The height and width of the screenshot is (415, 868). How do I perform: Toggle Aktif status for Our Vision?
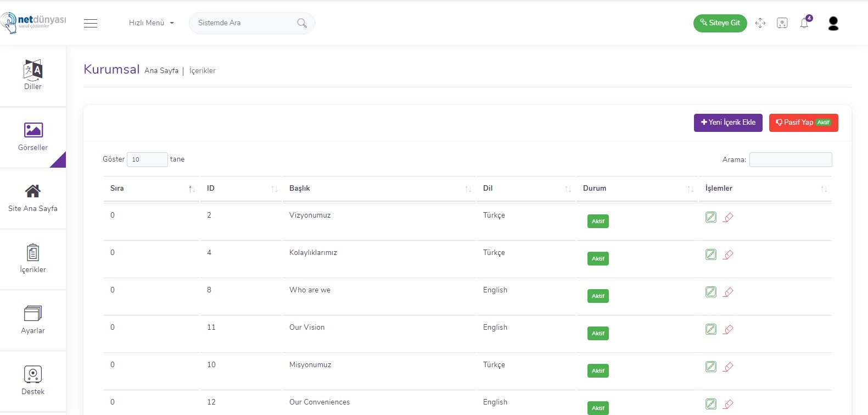tap(598, 333)
